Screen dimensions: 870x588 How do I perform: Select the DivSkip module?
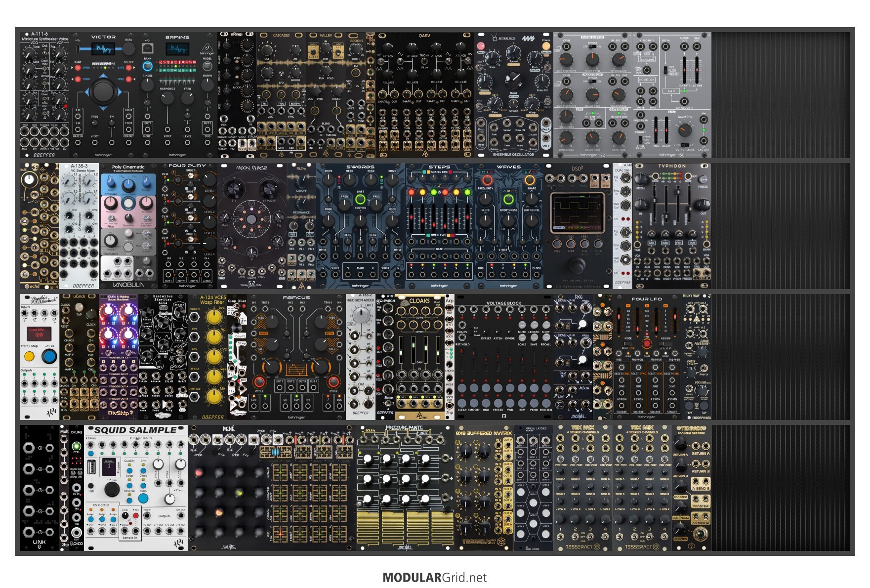coord(119,357)
